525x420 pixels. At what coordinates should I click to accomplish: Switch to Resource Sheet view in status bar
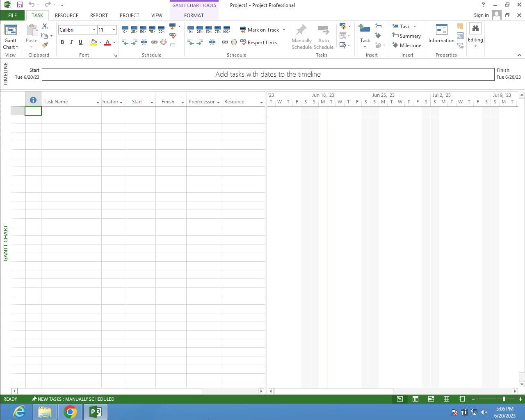coord(446,399)
